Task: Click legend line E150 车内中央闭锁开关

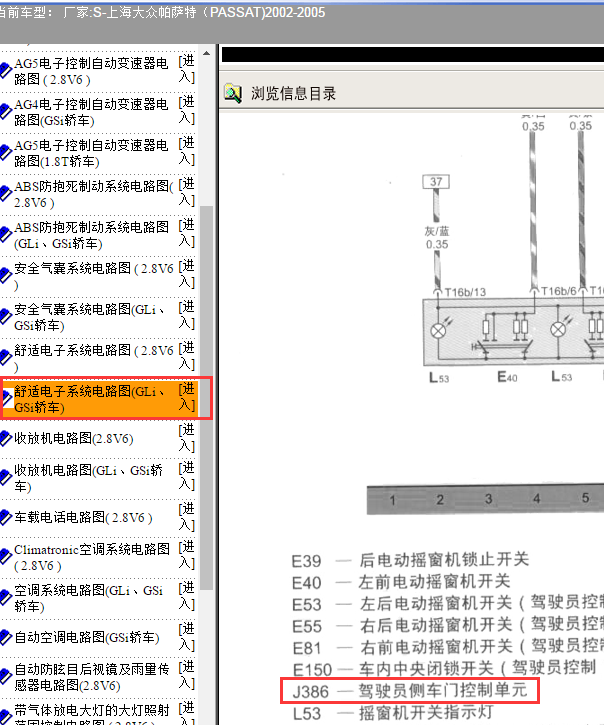Action: coord(444,669)
